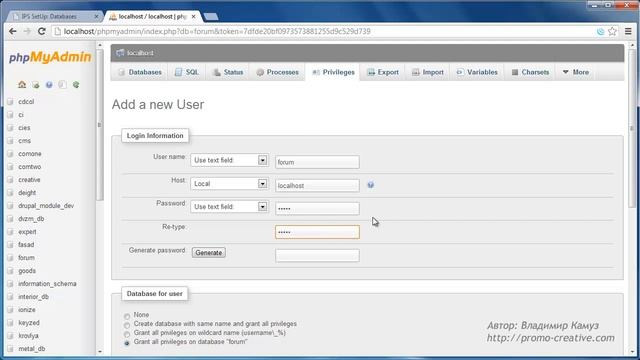Screen dimensions: 640x360
Task: Click the Host field help icon
Action: click(x=371, y=185)
